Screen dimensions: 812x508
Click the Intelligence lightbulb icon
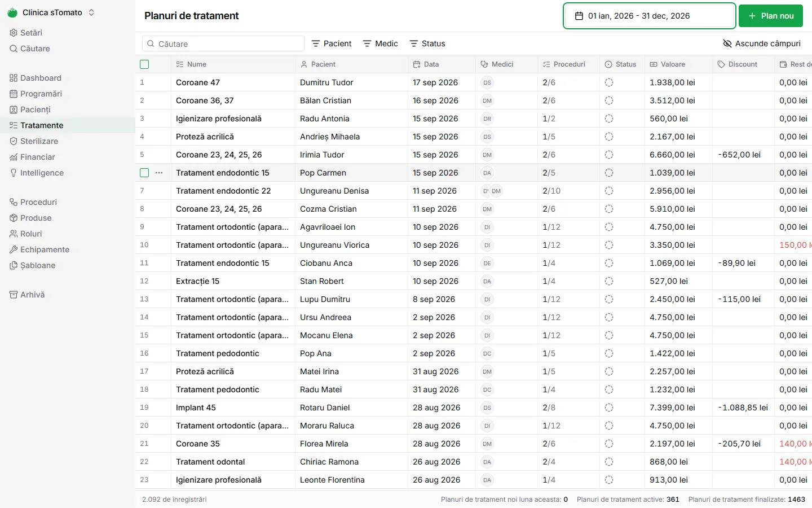(14, 173)
